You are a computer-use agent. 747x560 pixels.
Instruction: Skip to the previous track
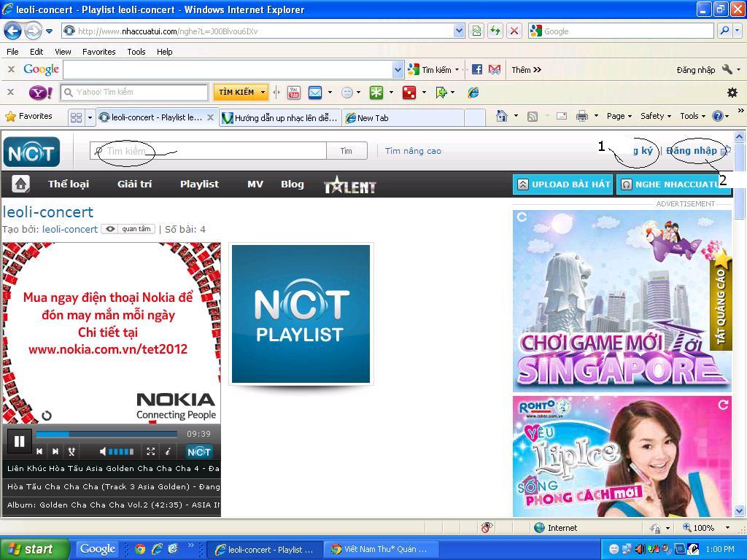tap(39, 451)
